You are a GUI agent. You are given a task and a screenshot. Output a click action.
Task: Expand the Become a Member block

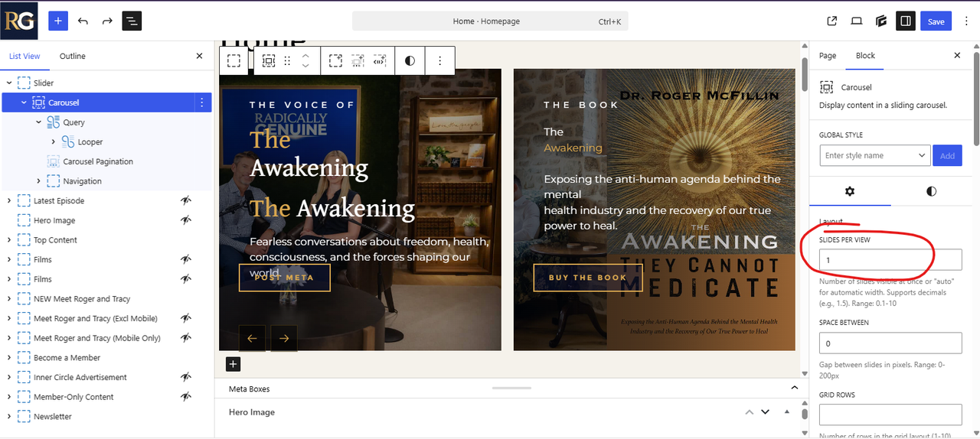click(9, 358)
